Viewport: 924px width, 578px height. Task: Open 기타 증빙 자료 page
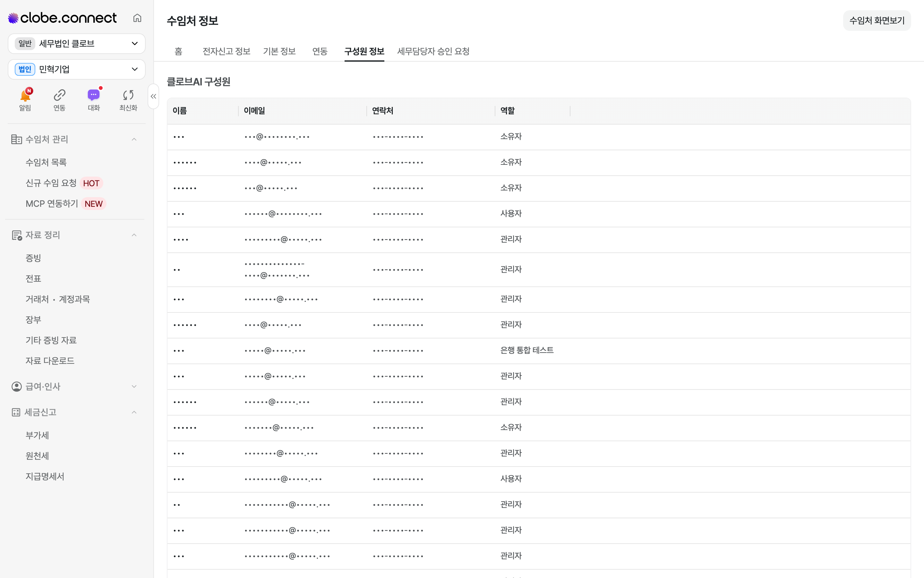point(51,340)
